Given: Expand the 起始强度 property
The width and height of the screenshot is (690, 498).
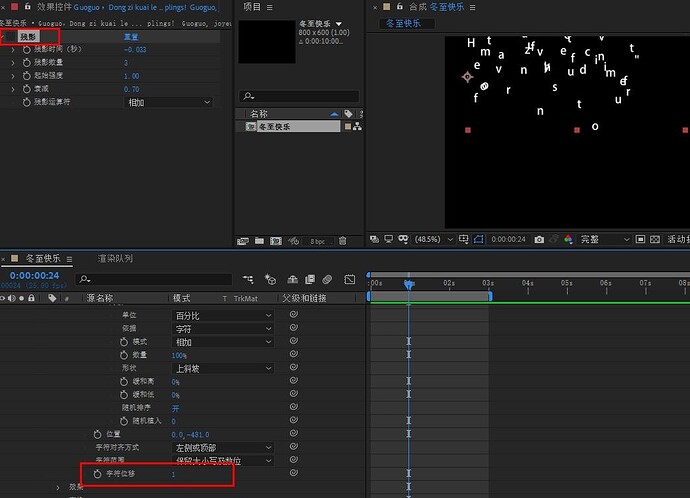Looking at the screenshot, I should click(13, 76).
